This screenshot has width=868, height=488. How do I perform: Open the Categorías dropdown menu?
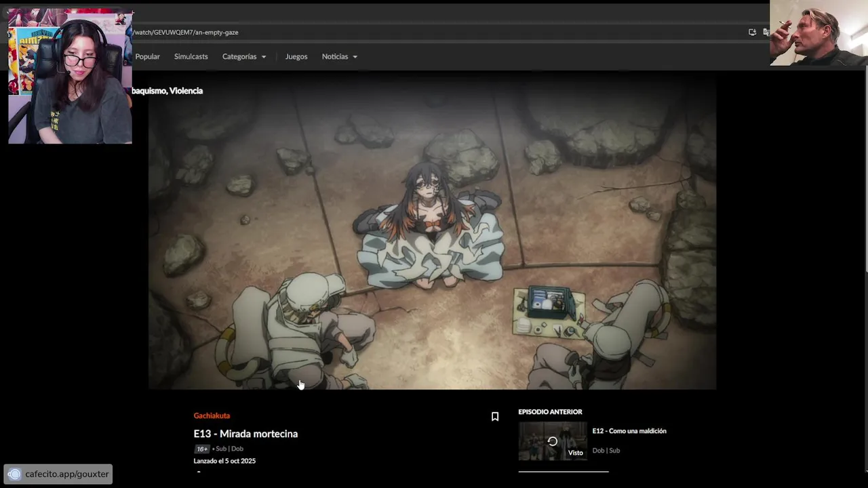tap(244, 56)
